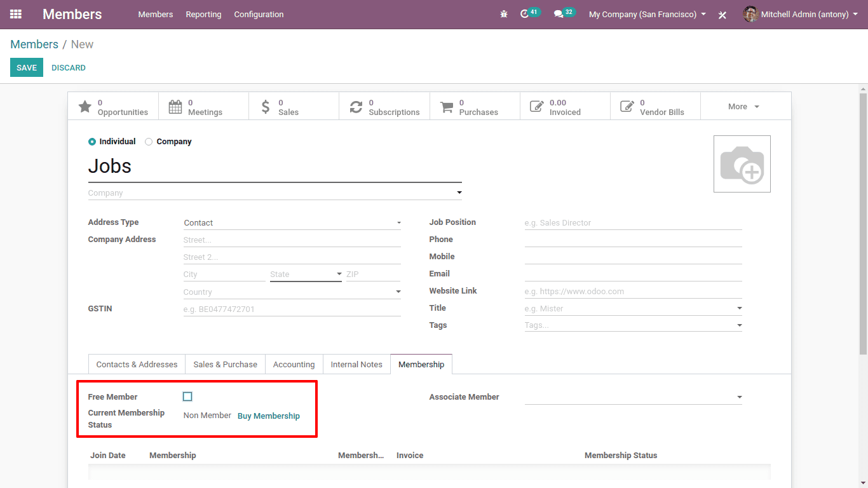Click the Membership Status column header

[621, 456]
